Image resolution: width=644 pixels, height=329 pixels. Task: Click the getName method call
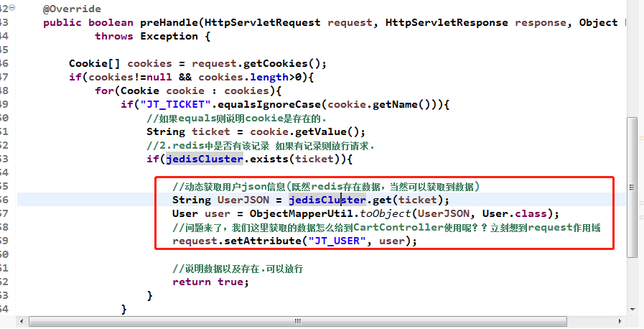click(x=395, y=104)
